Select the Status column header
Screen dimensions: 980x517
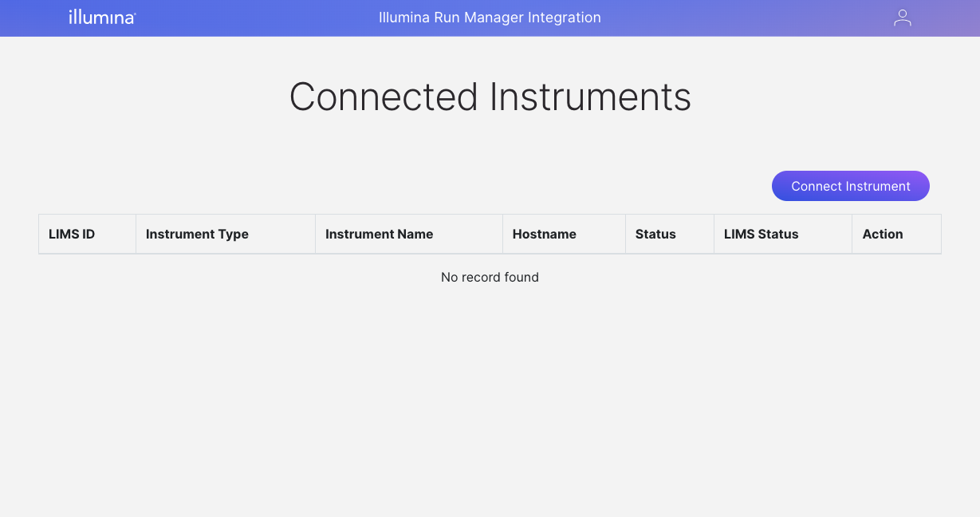(x=655, y=234)
